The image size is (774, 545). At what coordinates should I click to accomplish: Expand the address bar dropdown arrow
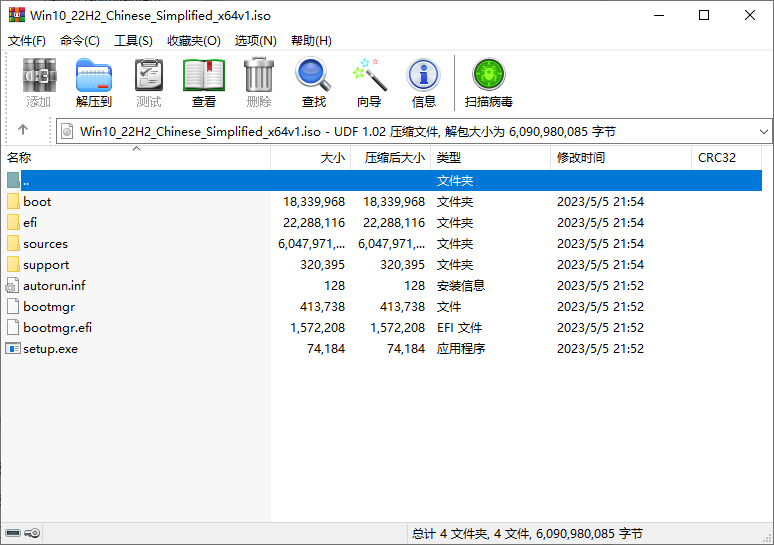coord(763,131)
